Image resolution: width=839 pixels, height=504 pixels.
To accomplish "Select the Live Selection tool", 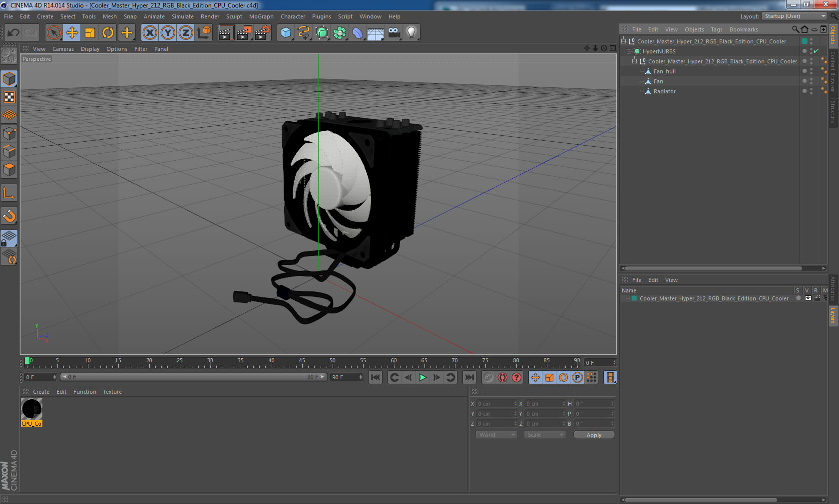I will tap(53, 33).
